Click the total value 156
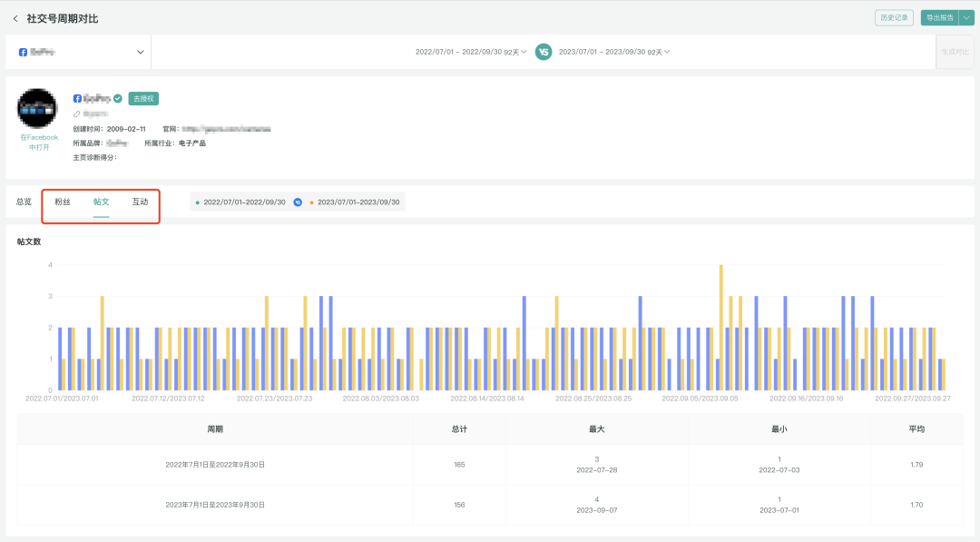 (459, 505)
